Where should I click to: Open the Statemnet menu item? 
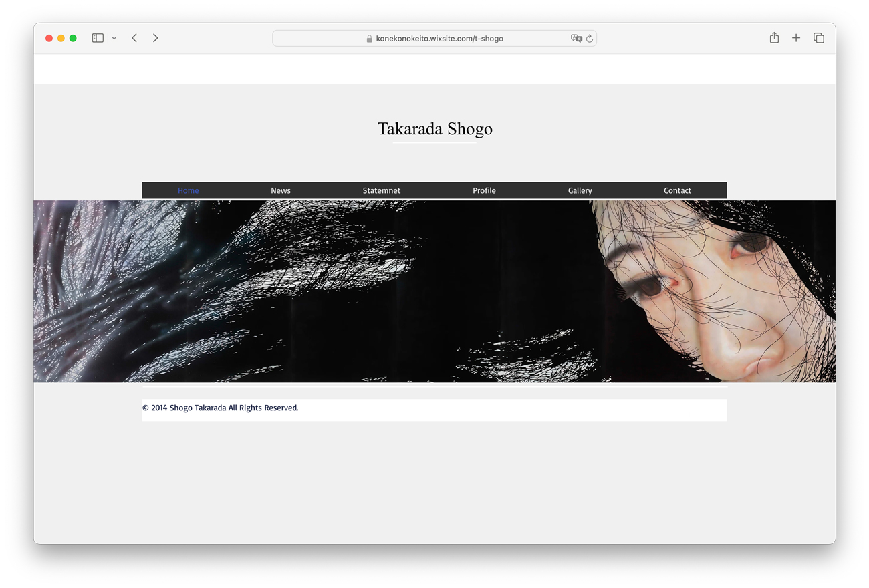pyautogui.click(x=382, y=190)
